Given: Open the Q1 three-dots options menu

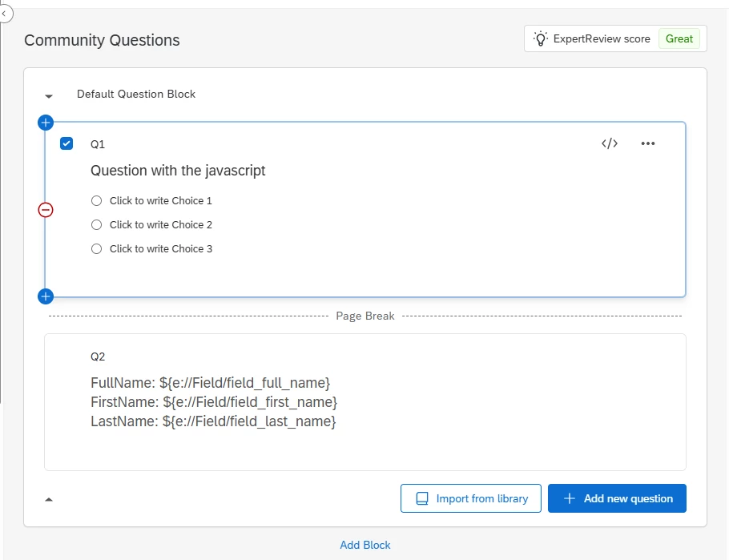Looking at the screenshot, I should tap(648, 143).
